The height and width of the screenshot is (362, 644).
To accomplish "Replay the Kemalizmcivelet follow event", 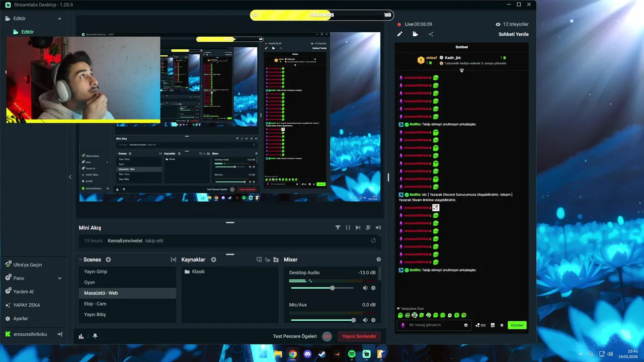I will pyautogui.click(x=373, y=241).
